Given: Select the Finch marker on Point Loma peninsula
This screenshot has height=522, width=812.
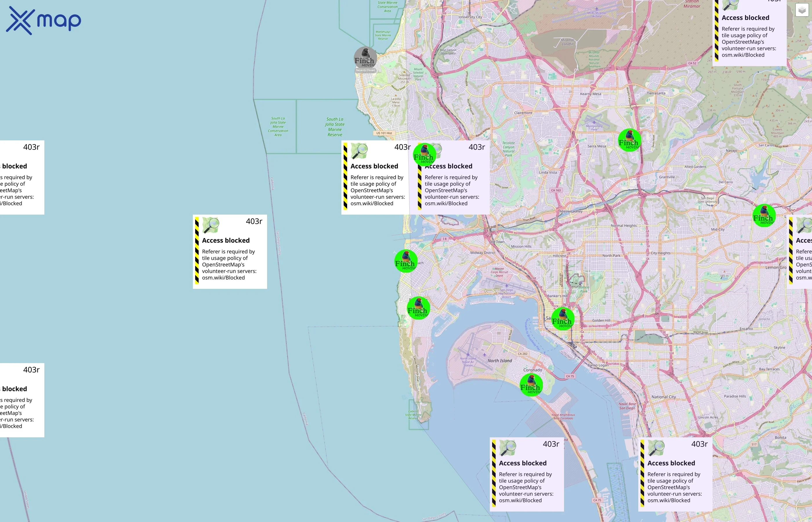Looking at the screenshot, I should pyautogui.click(x=418, y=308).
